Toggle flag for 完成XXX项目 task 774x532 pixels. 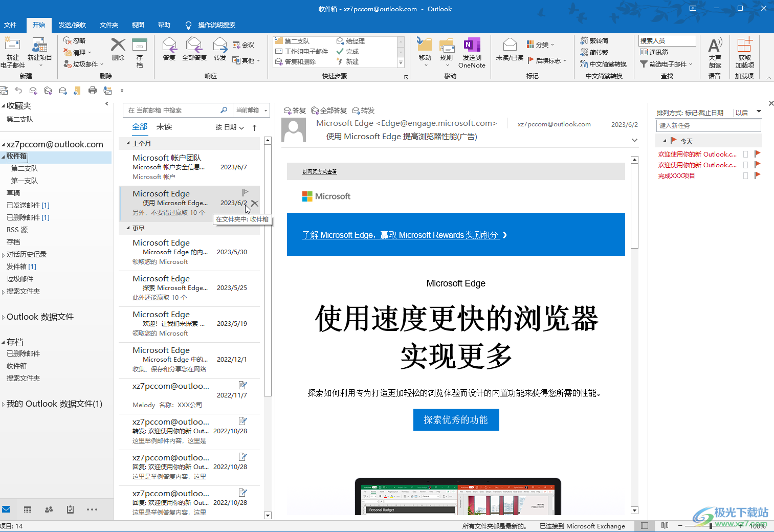click(x=758, y=175)
